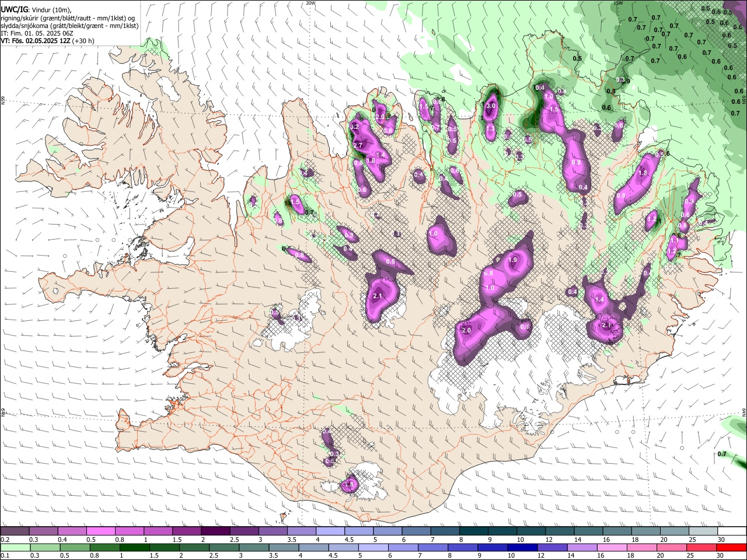Image resolution: width=747 pixels, height=560 pixels.
Task: Pick upper legend swatch between 0.2 and 0.3
Action: [x=15, y=531]
